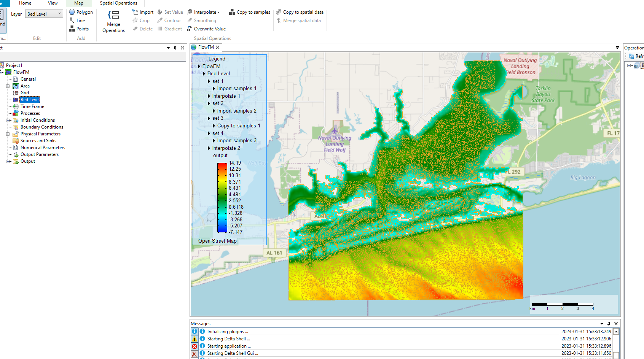Image resolution: width=644 pixels, height=359 pixels.
Task: Select Boundary Conditions in project tree
Action: (x=41, y=127)
